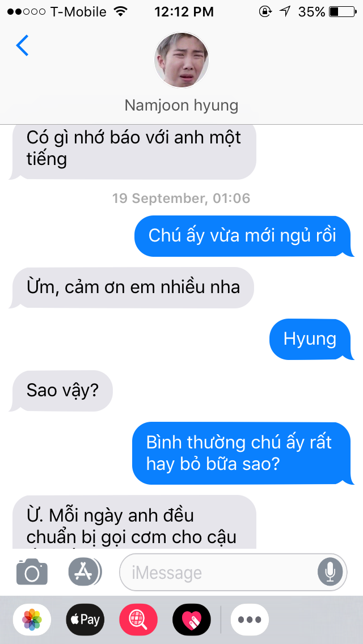Image resolution: width=363 pixels, height=644 pixels.
Task: Expand more apps with ellipsis button
Action: point(250,620)
